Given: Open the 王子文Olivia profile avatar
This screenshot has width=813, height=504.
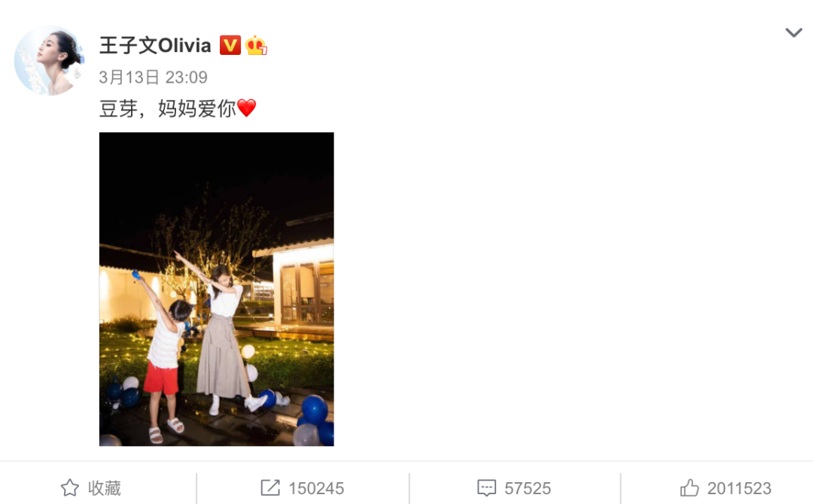Looking at the screenshot, I should [49, 60].
